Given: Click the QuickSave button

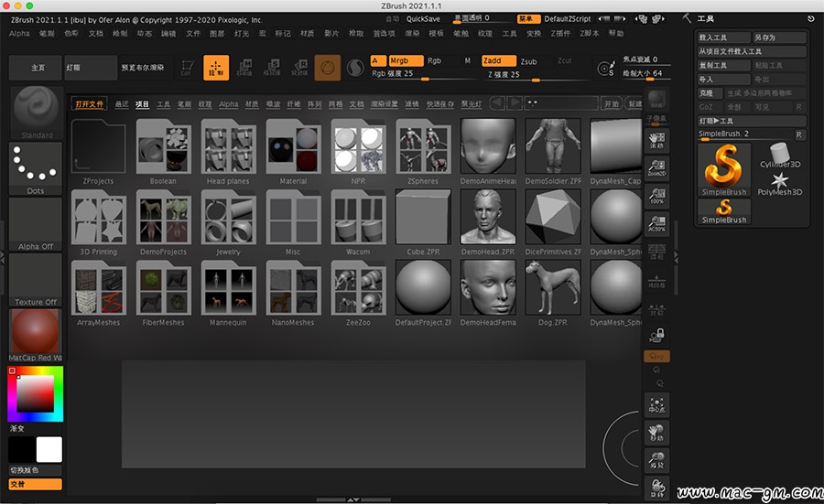Looking at the screenshot, I should [423, 19].
